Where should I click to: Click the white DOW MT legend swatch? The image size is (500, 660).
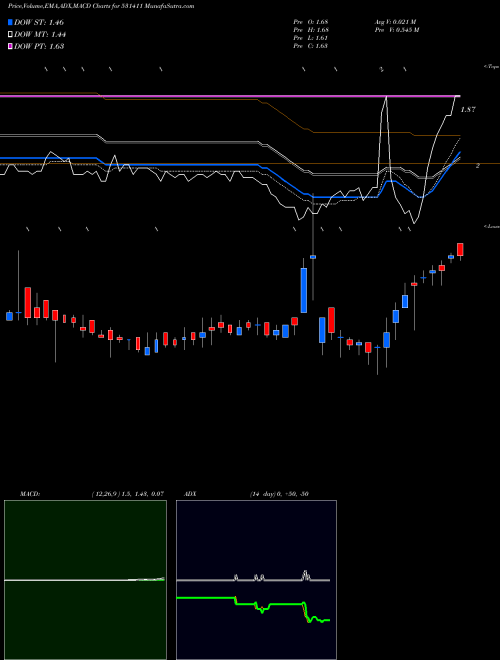pos(10,35)
